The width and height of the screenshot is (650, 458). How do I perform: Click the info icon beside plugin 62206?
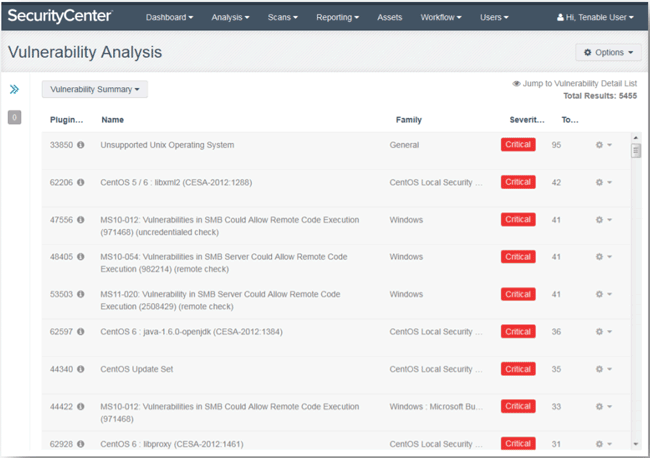coord(81,182)
